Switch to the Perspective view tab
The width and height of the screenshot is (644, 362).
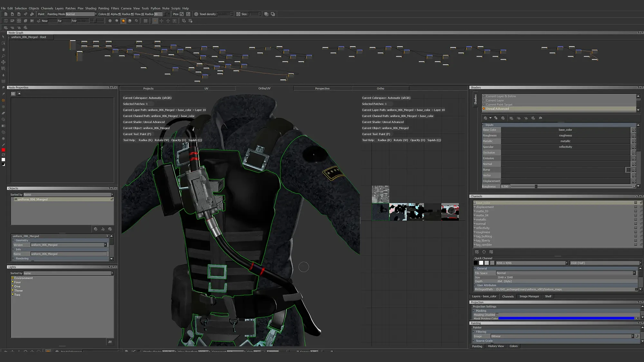pyautogui.click(x=322, y=88)
